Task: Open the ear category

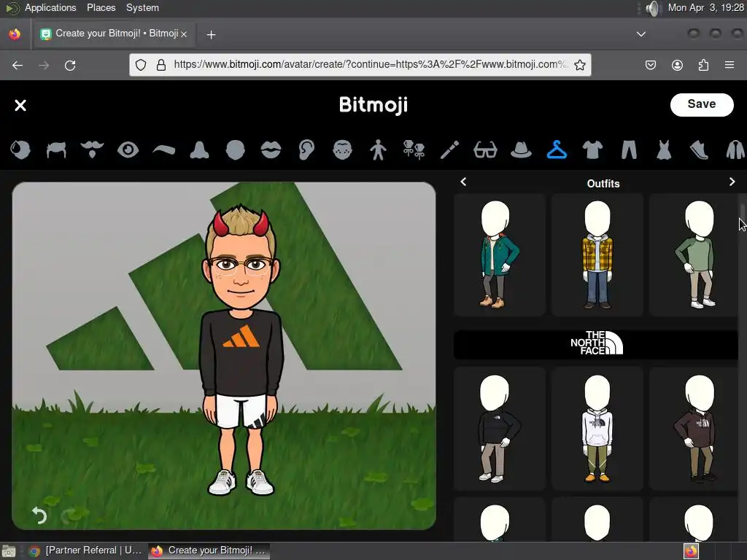Action: [306, 150]
